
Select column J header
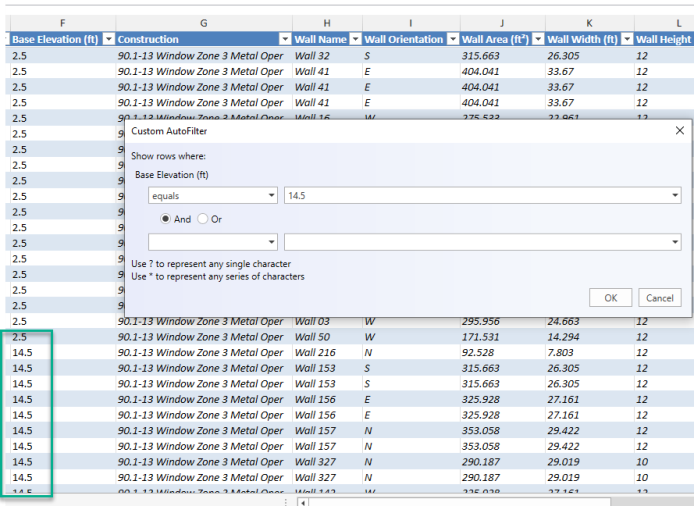pos(501,22)
